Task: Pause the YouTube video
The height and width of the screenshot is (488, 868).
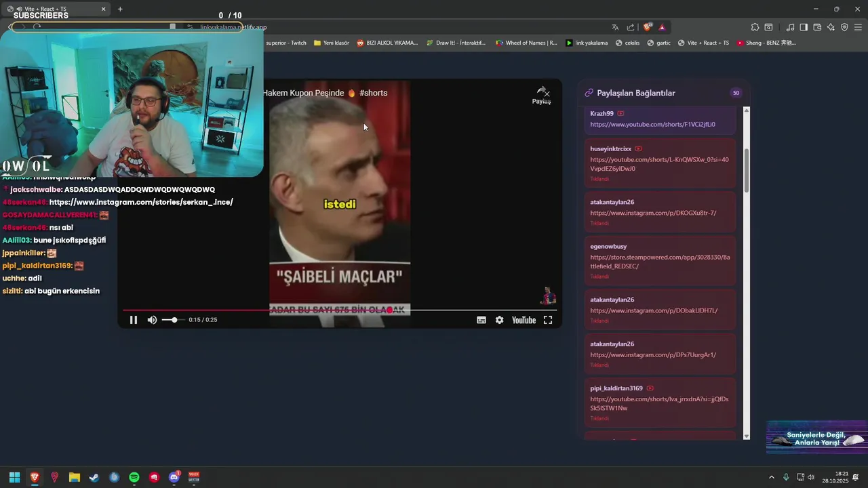Action: pos(134,320)
